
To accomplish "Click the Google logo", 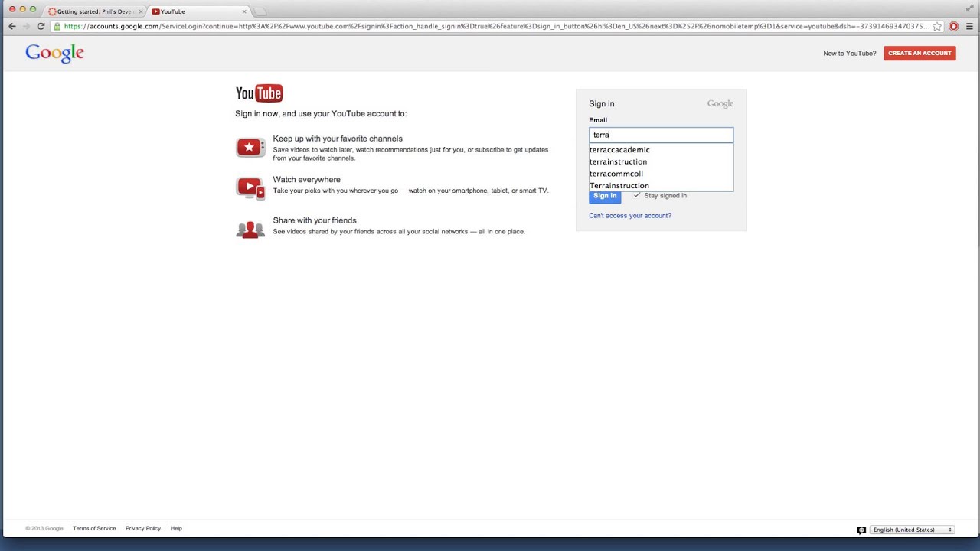I will [54, 53].
